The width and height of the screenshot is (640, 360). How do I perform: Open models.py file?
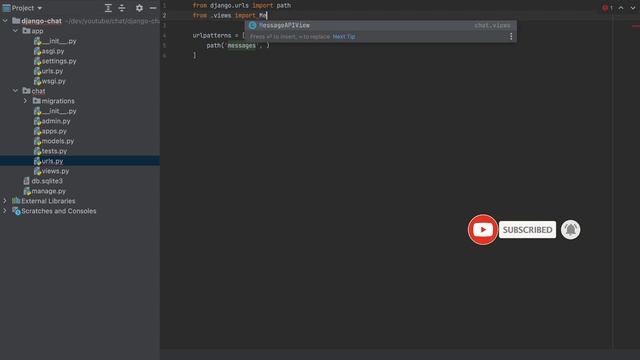(58, 141)
